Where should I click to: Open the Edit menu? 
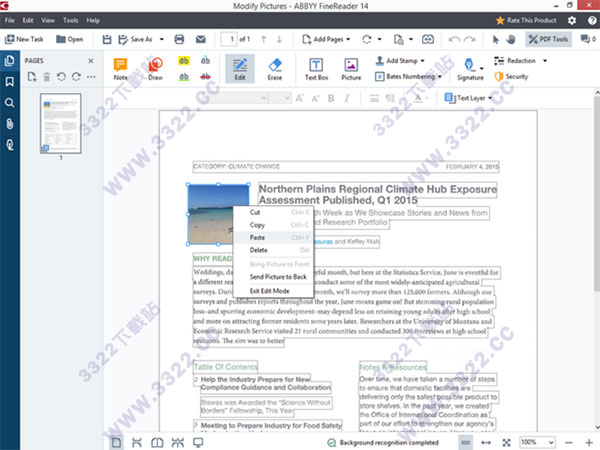[x=28, y=20]
